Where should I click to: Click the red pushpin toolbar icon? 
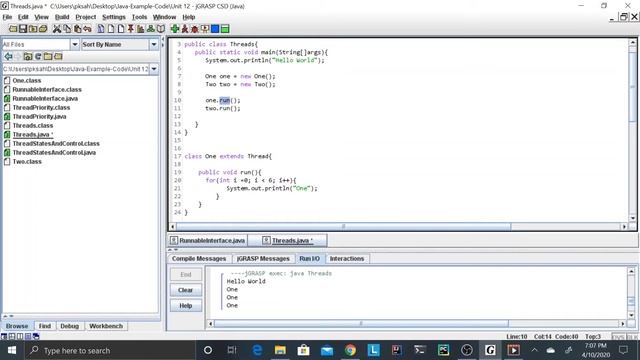click(131, 29)
